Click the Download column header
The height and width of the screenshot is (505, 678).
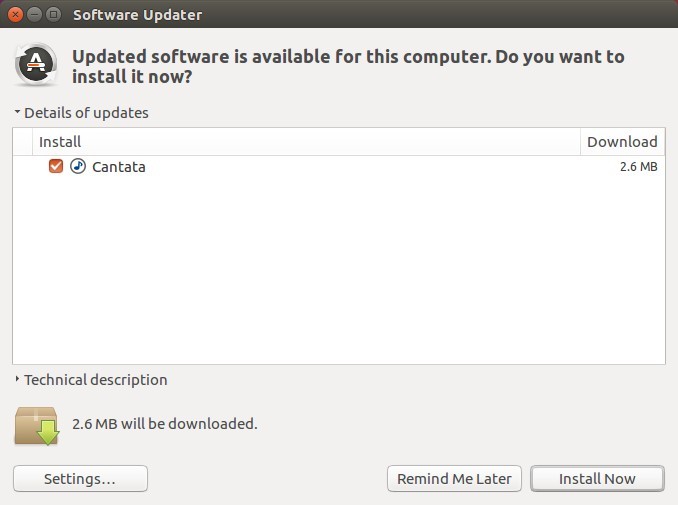[622, 142]
